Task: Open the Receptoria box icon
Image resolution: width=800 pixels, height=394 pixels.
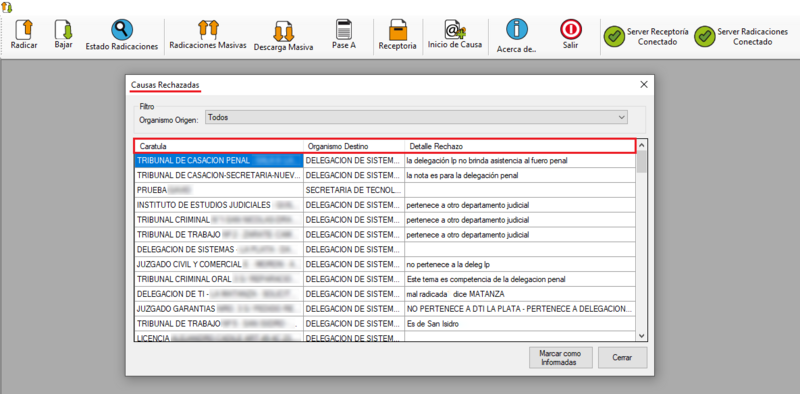Action: pos(397,30)
